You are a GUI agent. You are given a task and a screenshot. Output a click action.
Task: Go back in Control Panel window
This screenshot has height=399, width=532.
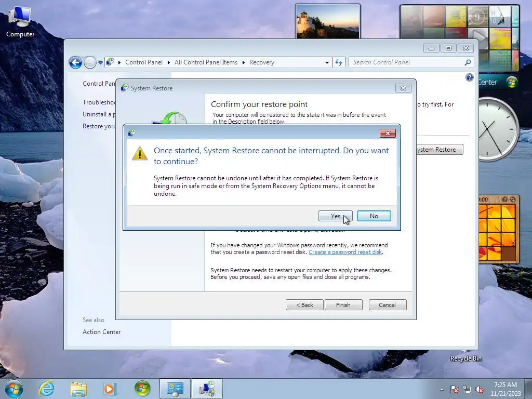(x=75, y=62)
